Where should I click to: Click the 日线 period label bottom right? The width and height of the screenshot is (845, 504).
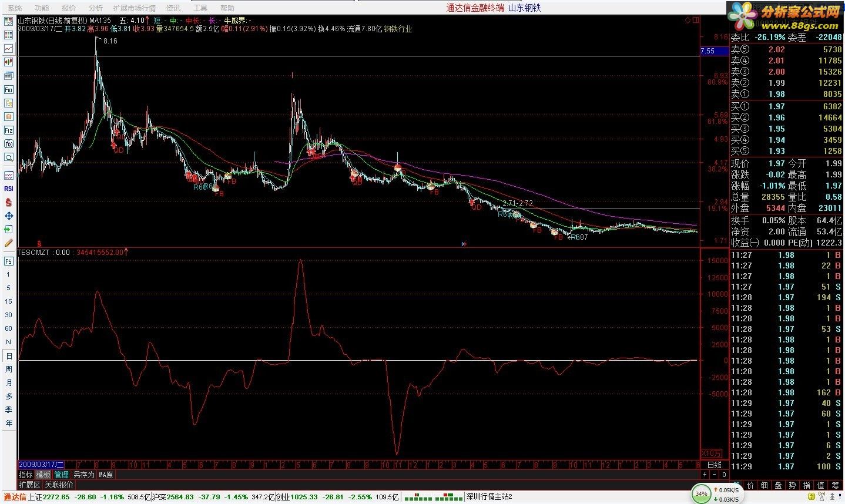pos(714,465)
